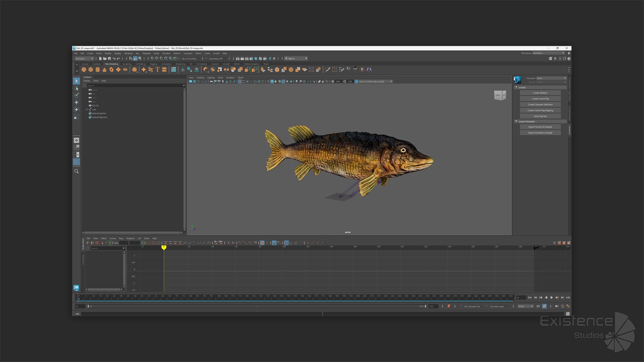
Task: Click the Save Scene icon
Action: pyautogui.click(x=109, y=58)
